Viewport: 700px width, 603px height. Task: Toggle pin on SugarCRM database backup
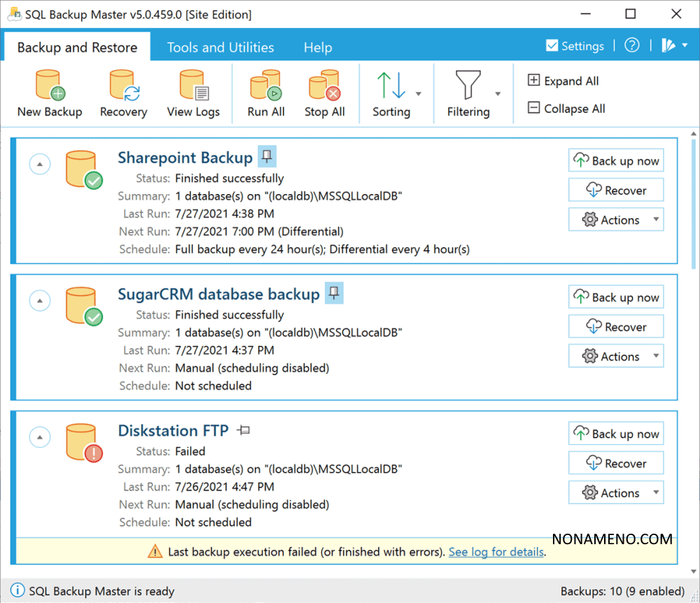pos(334,294)
